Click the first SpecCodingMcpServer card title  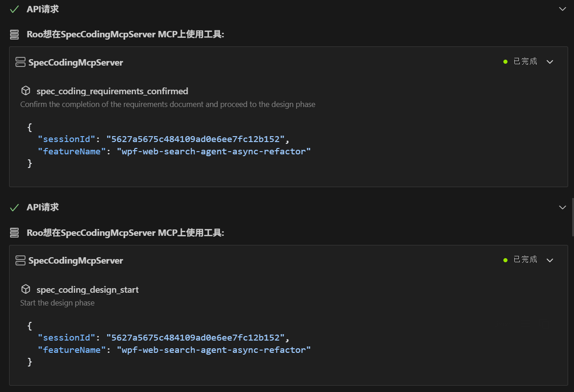pyautogui.click(x=76, y=62)
